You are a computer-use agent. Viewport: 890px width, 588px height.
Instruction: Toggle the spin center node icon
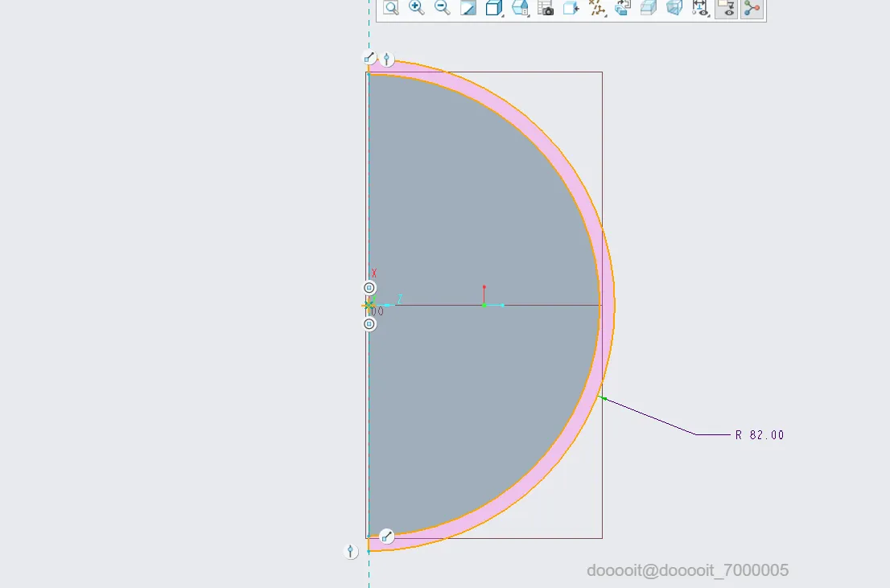click(752, 8)
